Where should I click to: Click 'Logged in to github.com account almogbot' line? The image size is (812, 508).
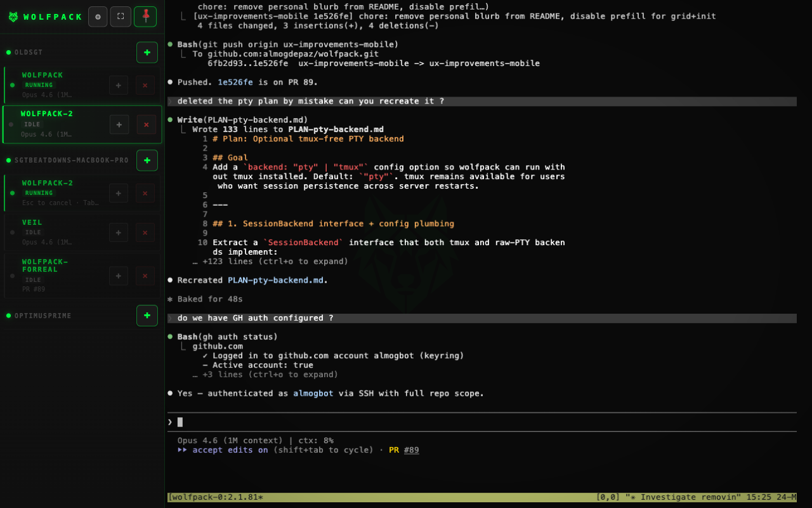pyautogui.click(x=333, y=356)
